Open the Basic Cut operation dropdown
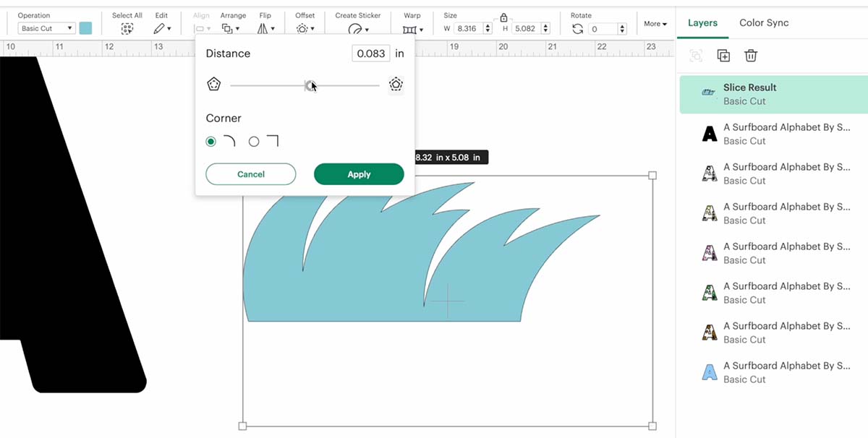868x438 pixels. pyautogui.click(x=46, y=28)
